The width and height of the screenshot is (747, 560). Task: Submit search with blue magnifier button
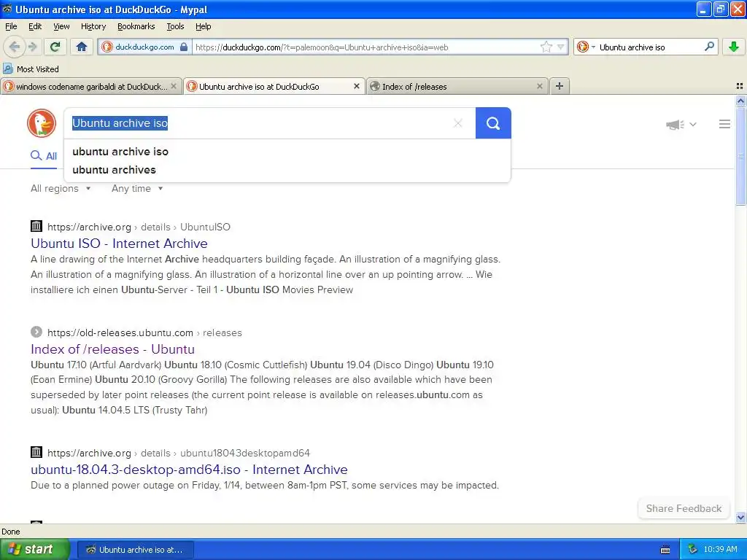pos(493,123)
